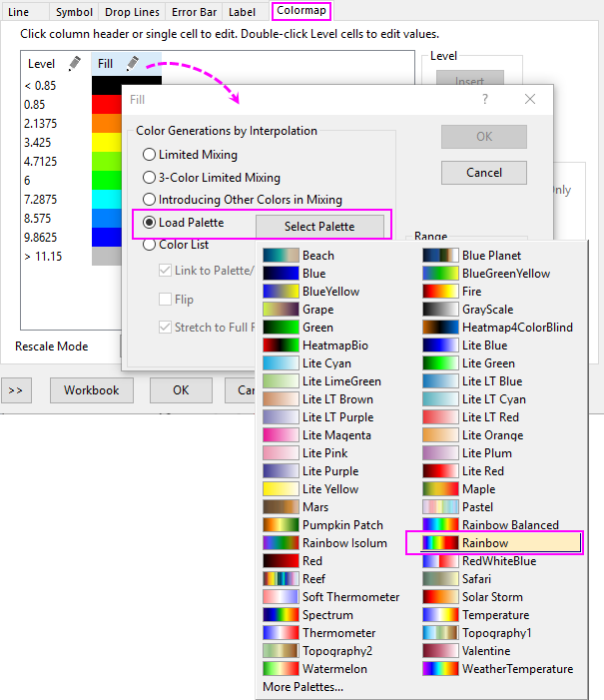Click OK in the Plot Details dialog
Image resolution: width=604 pixels, height=700 pixels.
tap(181, 390)
